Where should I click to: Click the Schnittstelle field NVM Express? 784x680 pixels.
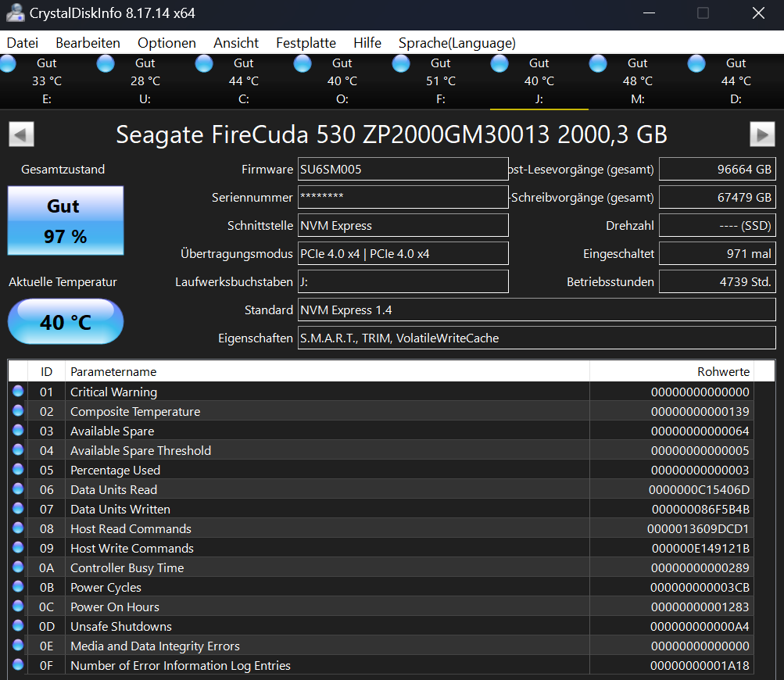click(403, 226)
